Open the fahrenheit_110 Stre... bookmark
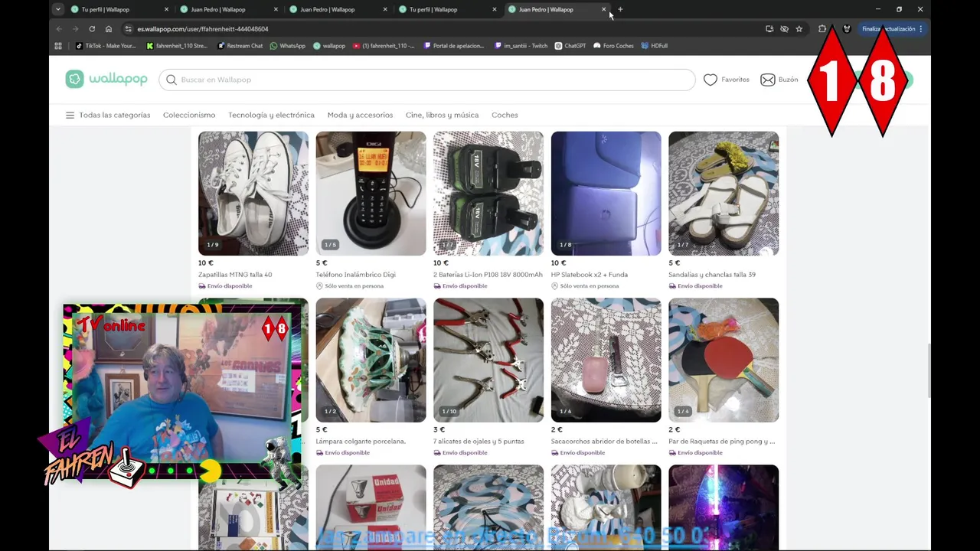Screen dimensions: 980x551 pyautogui.click(x=177, y=46)
